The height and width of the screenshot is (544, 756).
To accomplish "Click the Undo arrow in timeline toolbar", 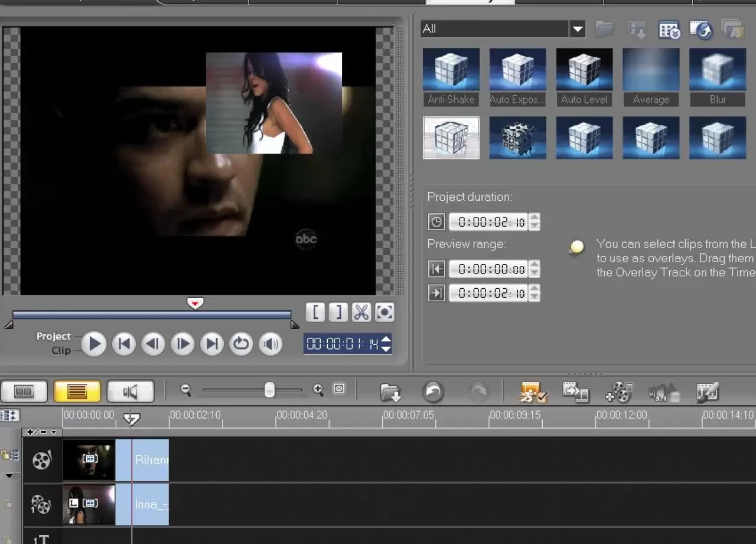I will [x=433, y=391].
